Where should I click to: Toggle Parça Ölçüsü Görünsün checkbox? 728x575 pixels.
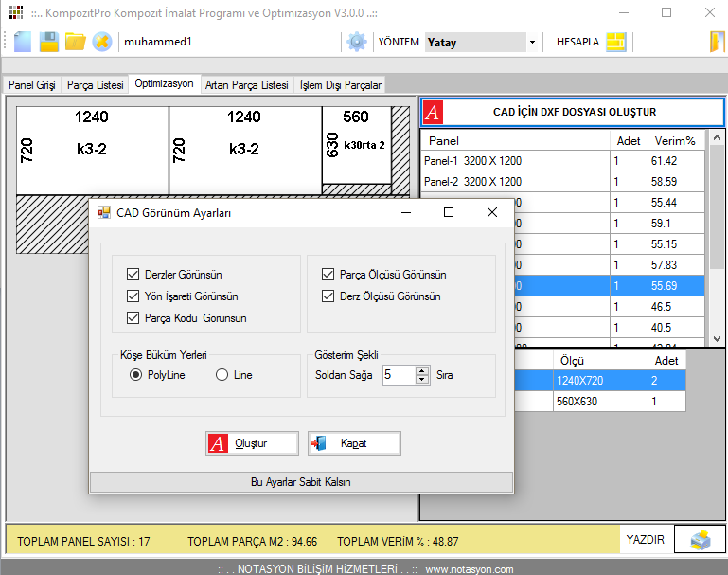pyautogui.click(x=328, y=275)
